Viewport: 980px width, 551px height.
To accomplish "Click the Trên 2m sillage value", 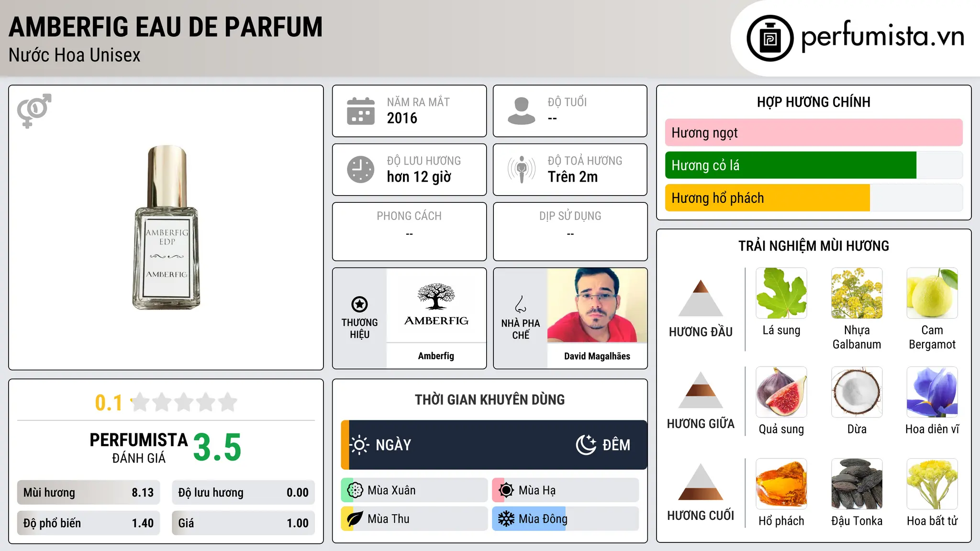I will (573, 177).
